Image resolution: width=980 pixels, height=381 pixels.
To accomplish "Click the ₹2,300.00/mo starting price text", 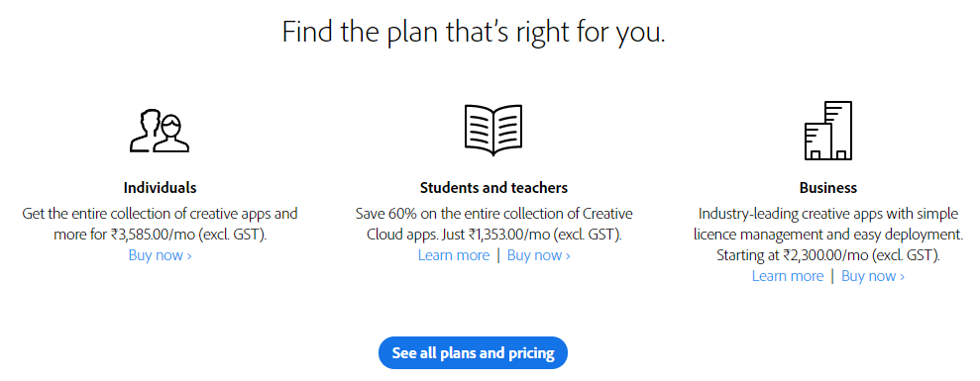I will tap(830, 255).
